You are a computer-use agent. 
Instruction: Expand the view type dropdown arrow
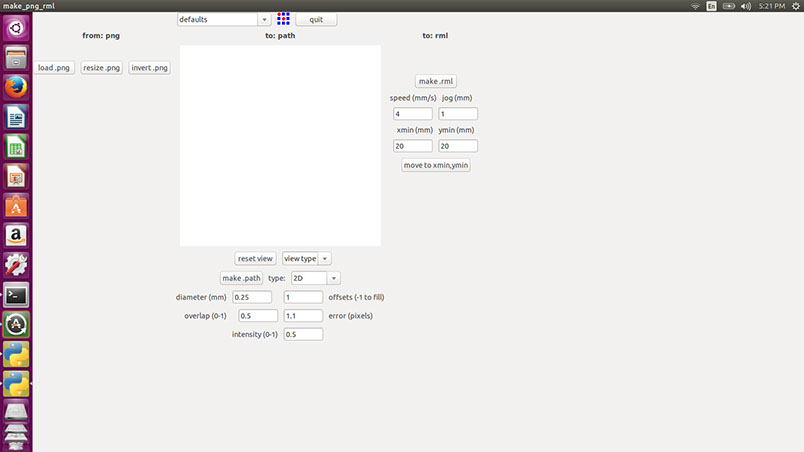pos(325,259)
